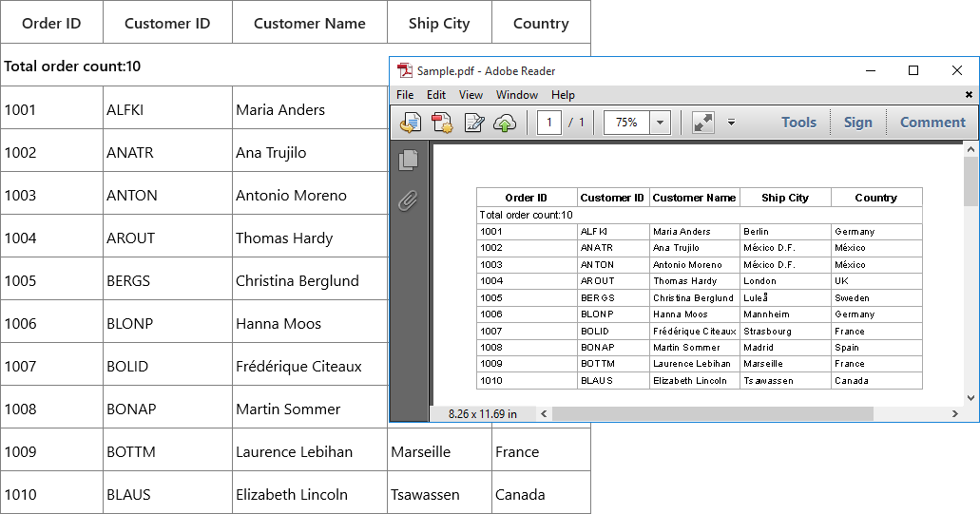980x514 pixels.
Task: Minimize the Adobe Reader window
Action: click(870, 70)
